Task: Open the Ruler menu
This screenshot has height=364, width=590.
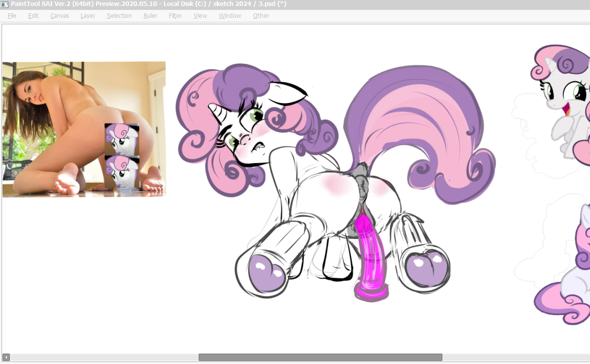Action: 150,16
